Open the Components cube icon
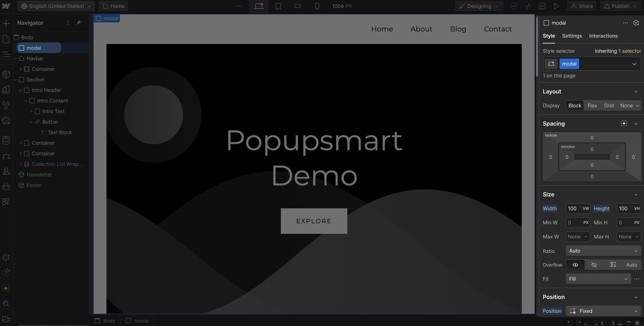644x326 pixels. (6, 74)
